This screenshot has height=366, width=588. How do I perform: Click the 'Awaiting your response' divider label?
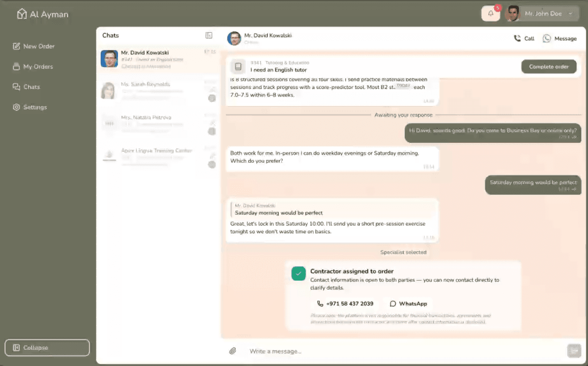pyautogui.click(x=403, y=115)
